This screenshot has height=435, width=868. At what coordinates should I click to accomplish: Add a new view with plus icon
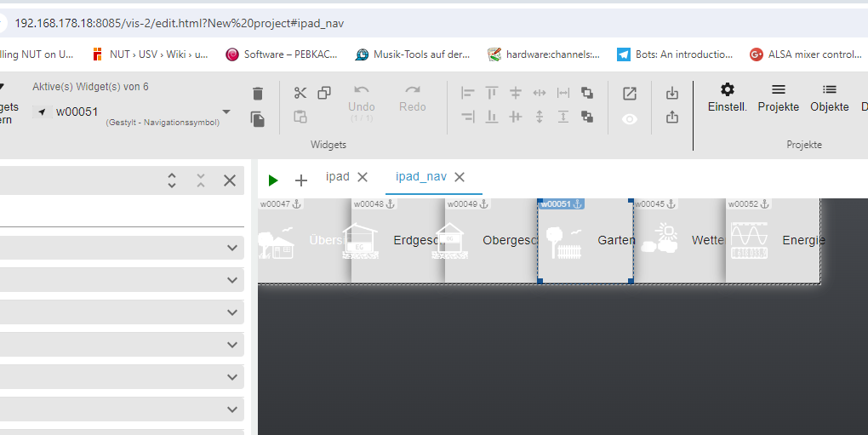pyautogui.click(x=300, y=180)
